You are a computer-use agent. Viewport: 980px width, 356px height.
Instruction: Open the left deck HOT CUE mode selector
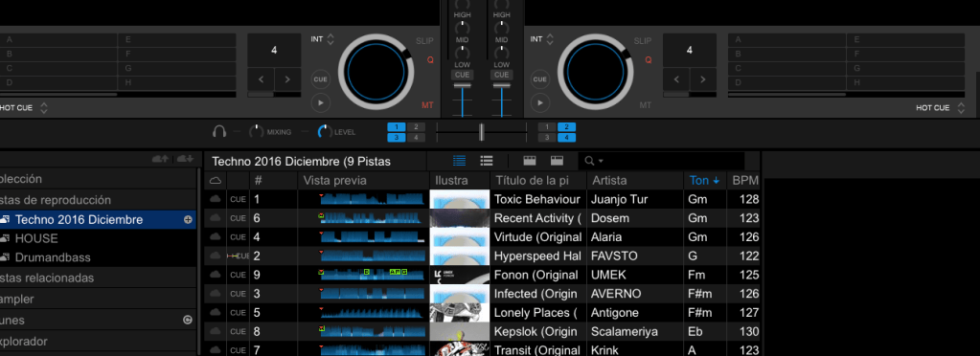(x=44, y=108)
